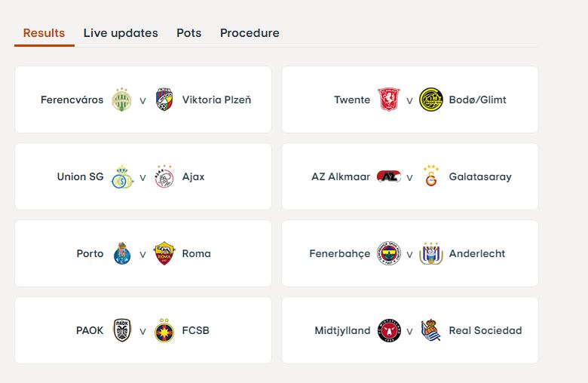
Task: Click the Roma club crest
Action: 164,254
